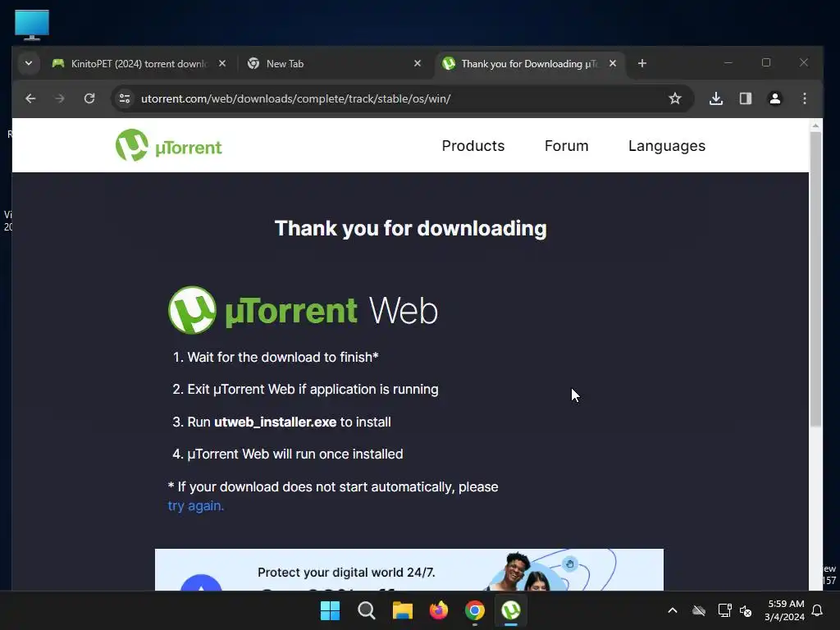Open the Forum link
Image resolution: width=840 pixels, height=630 pixels.
click(x=566, y=146)
